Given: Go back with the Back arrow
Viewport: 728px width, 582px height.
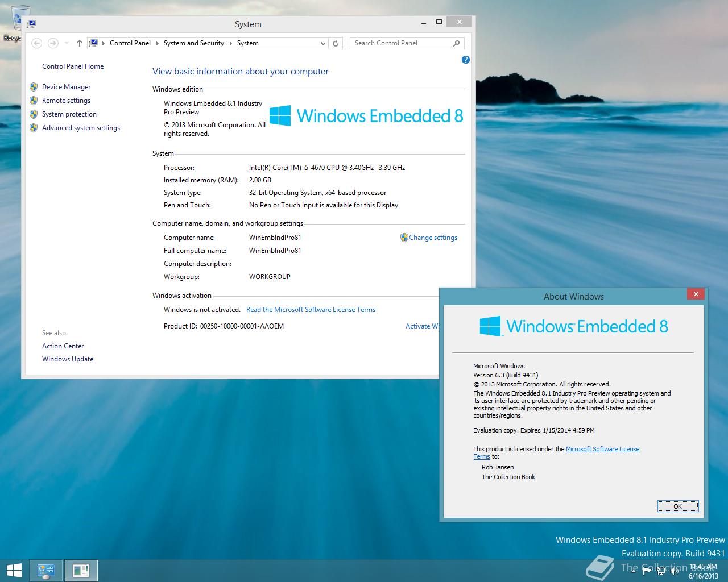Looking at the screenshot, I should pos(36,43).
